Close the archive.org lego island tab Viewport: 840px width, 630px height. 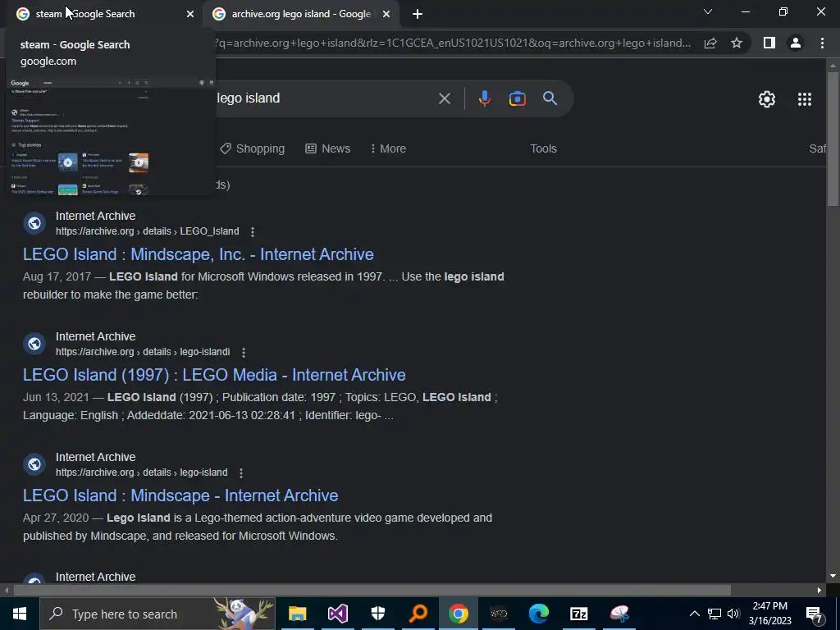(x=386, y=14)
